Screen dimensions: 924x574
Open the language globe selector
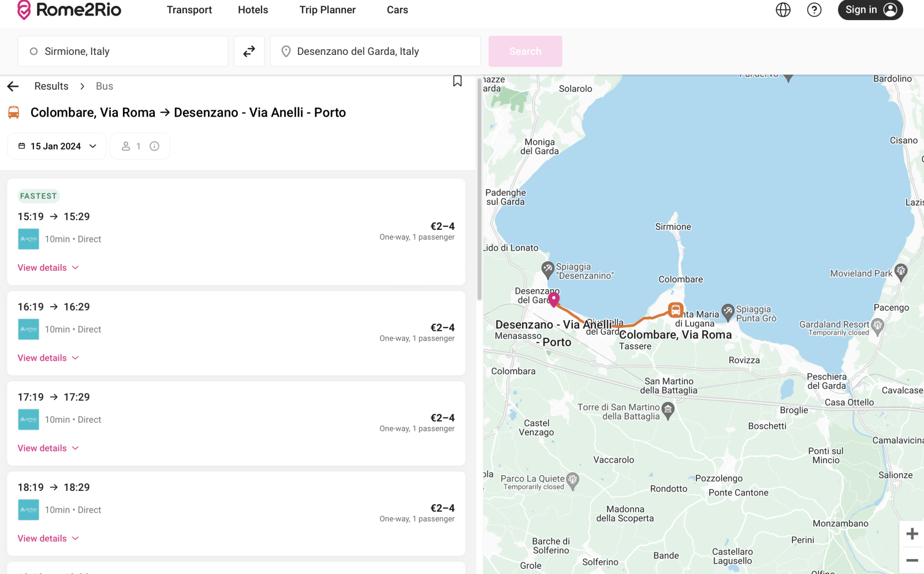pos(783,10)
